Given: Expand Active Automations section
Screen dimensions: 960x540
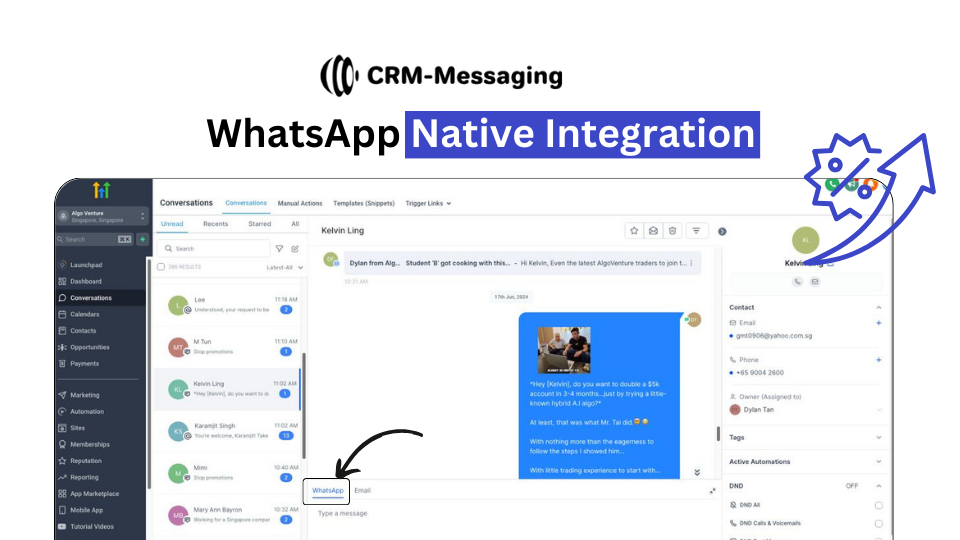Looking at the screenshot, I should (x=879, y=462).
